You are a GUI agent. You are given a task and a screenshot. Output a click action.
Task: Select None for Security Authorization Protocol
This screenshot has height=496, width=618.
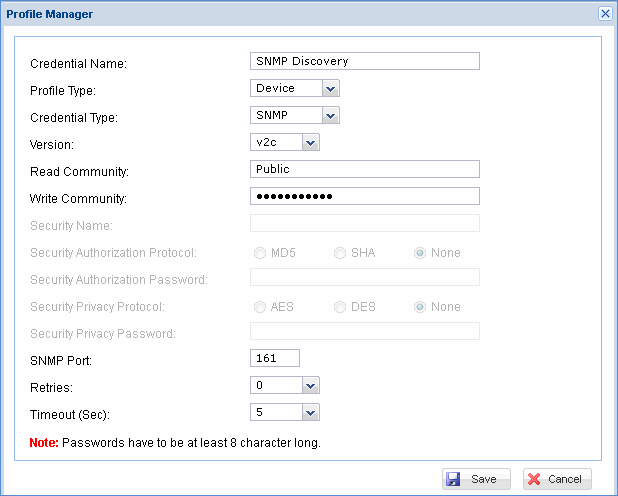[421, 253]
